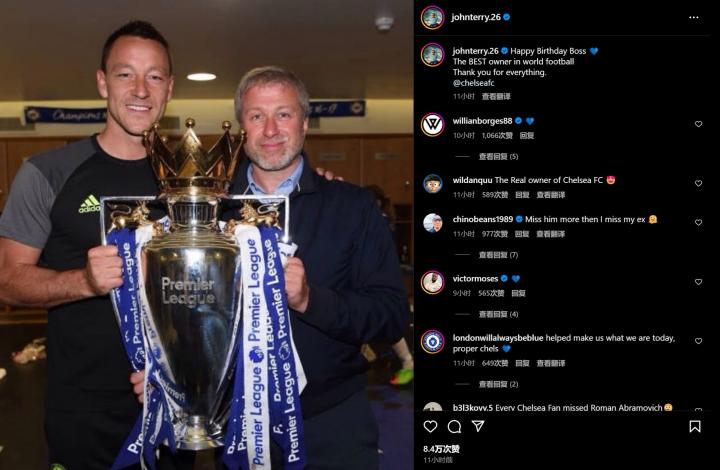
Task: Open three-dot more options menu
Action: click(693, 17)
